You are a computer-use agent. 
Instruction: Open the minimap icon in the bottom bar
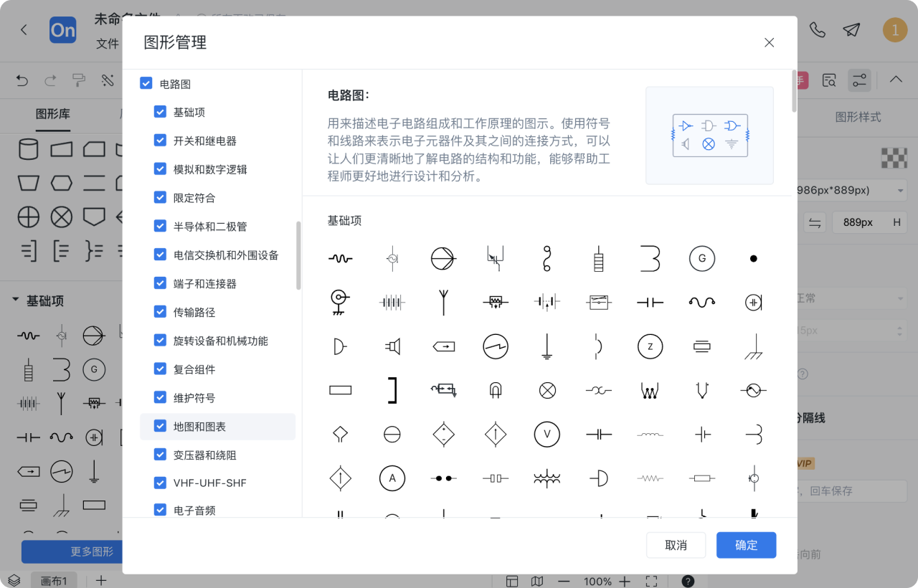(536, 582)
